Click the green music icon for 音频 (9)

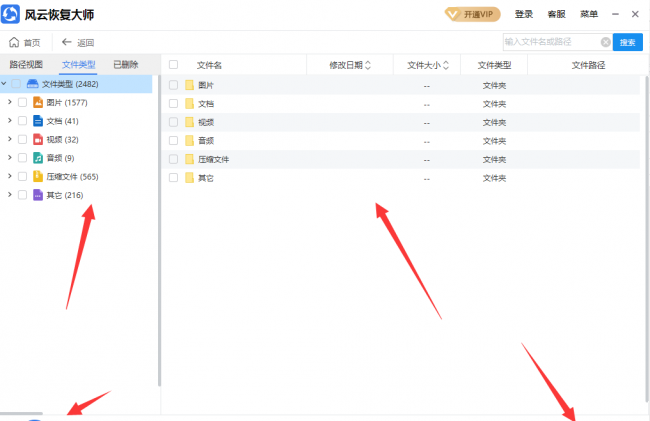(x=38, y=157)
